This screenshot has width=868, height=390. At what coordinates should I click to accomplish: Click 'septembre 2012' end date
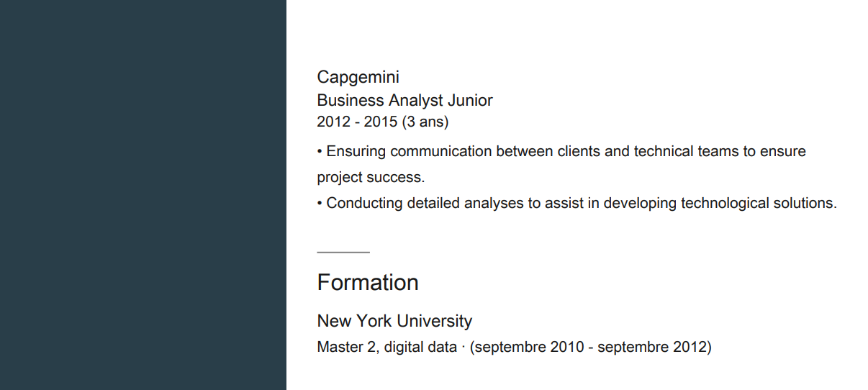coord(652,347)
